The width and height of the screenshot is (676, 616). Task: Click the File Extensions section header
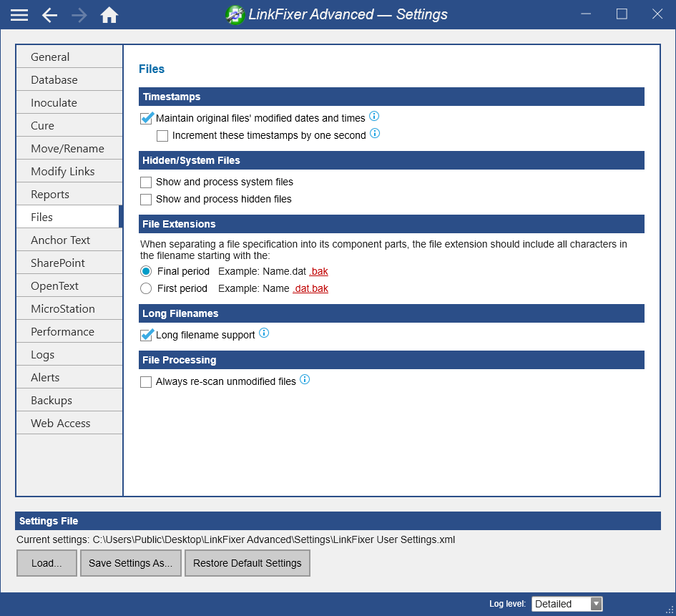[391, 224]
